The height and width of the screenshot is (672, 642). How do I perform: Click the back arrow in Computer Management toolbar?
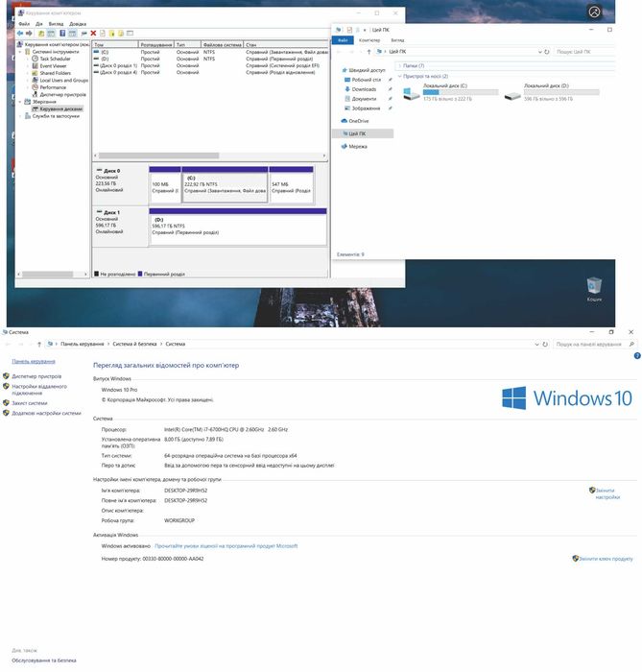point(20,33)
